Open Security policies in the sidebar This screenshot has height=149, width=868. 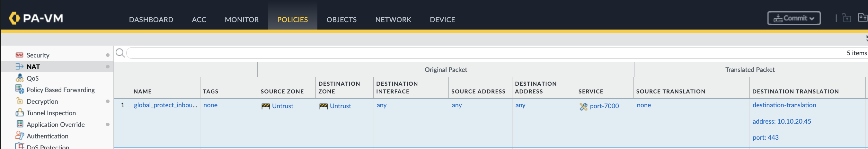tap(38, 55)
